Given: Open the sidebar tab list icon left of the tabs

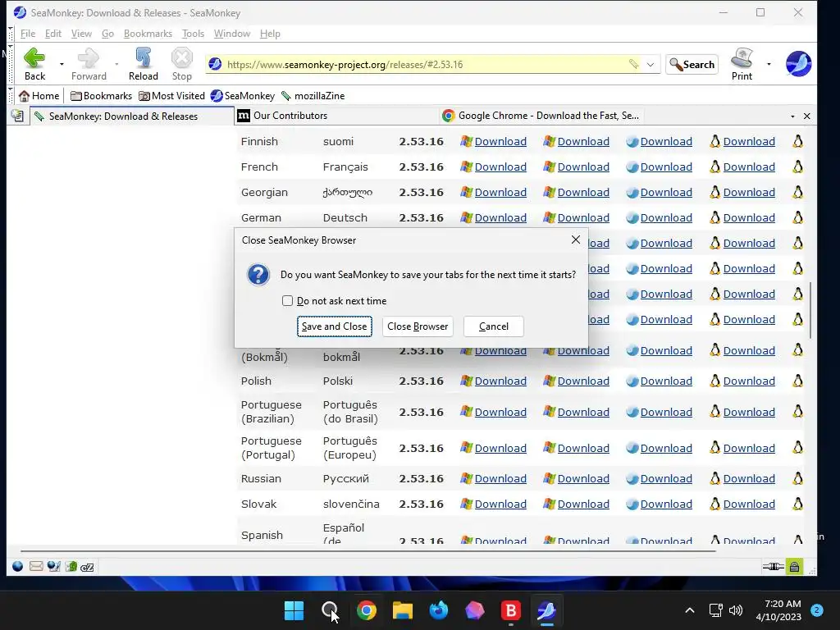Looking at the screenshot, I should (x=17, y=116).
